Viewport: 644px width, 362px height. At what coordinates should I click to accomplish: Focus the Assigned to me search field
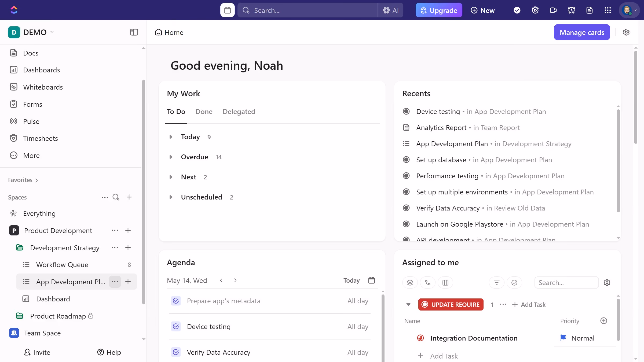[x=566, y=282]
